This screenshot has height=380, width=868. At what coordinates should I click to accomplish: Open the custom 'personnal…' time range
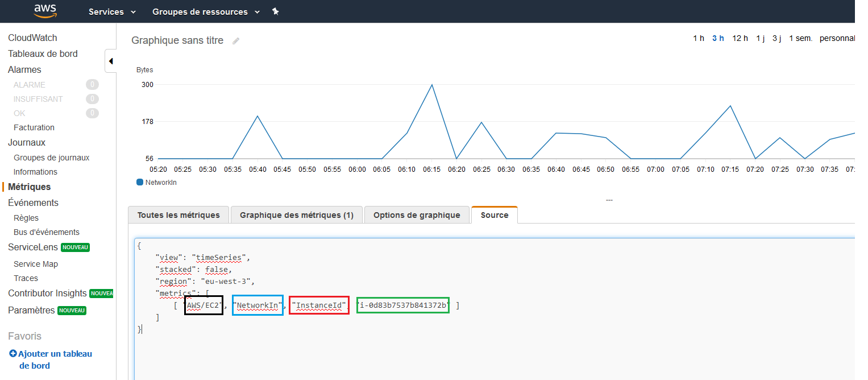(837, 38)
